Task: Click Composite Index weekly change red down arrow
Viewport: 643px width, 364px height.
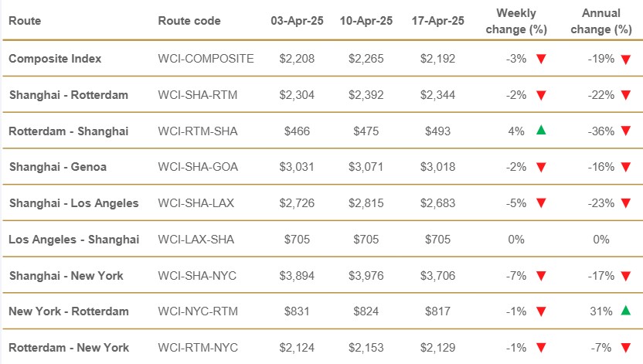Action: (541, 59)
